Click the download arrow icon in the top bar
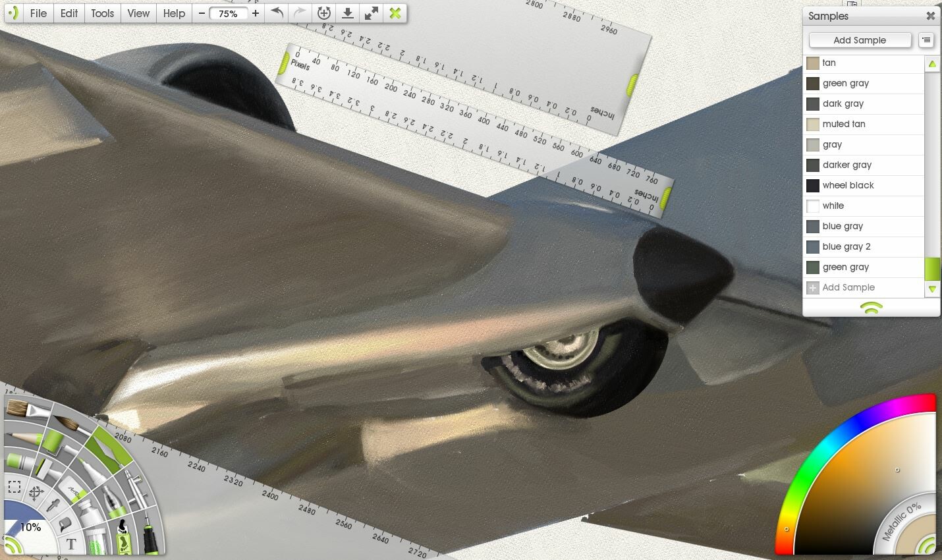Image resolution: width=942 pixels, height=560 pixels. click(x=348, y=13)
